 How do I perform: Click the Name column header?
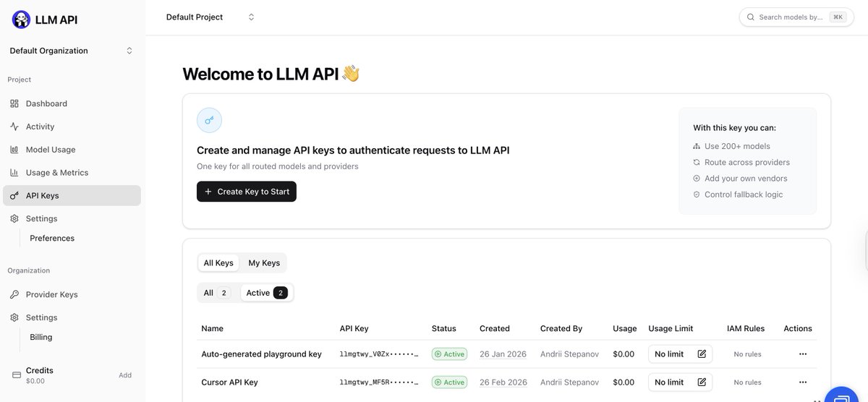(212, 328)
